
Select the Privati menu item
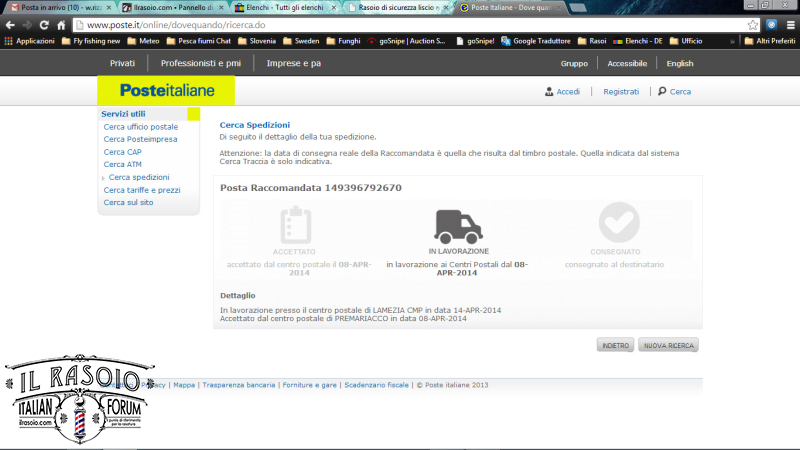tap(122, 63)
